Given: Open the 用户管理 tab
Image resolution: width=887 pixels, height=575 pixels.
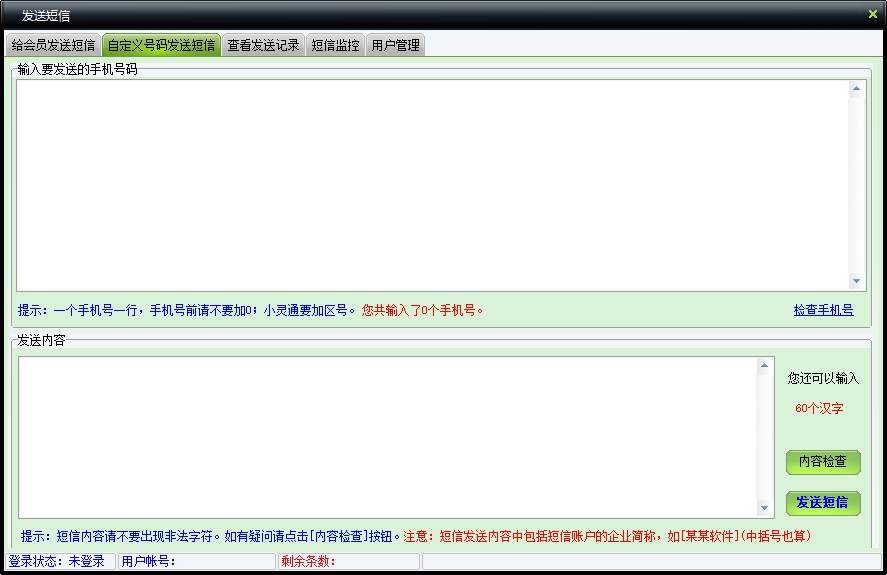Looking at the screenshot, I should pos(395,45).
